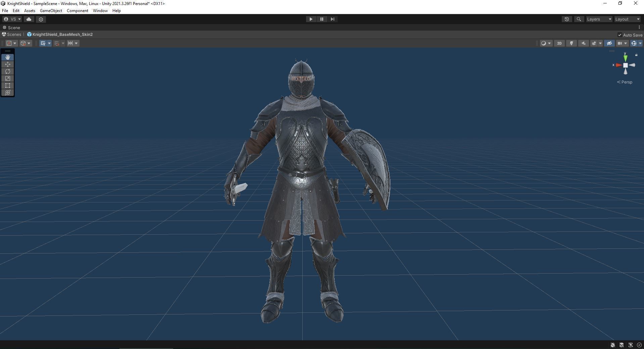Select the Rect transform tool
The height and width of the screenshot is (349, 644).
click(8, 85)
